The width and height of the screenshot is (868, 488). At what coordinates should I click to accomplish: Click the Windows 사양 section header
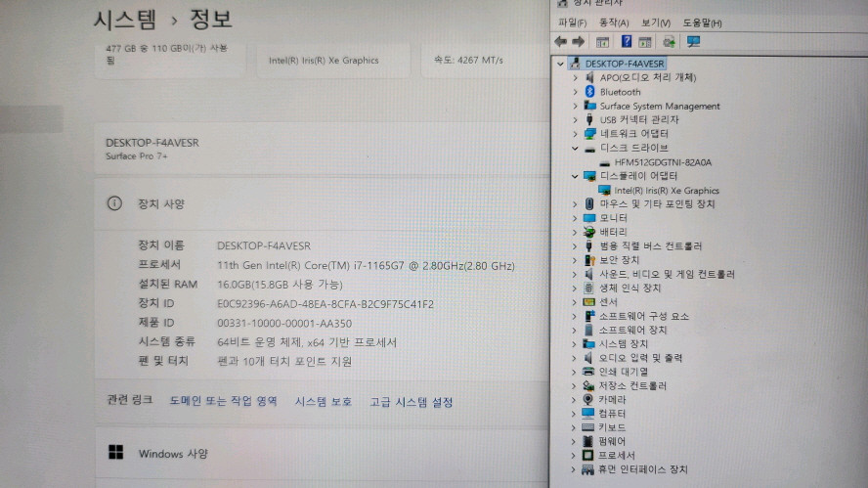coord(321,453)
